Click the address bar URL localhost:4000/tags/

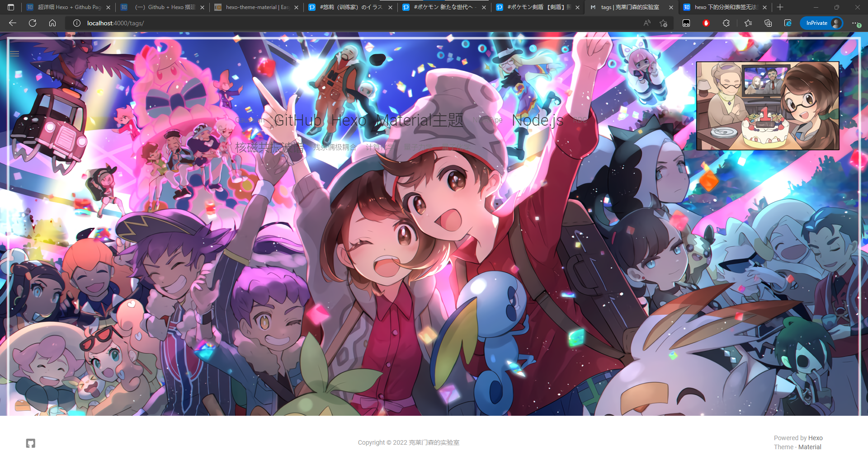(115, 23)
